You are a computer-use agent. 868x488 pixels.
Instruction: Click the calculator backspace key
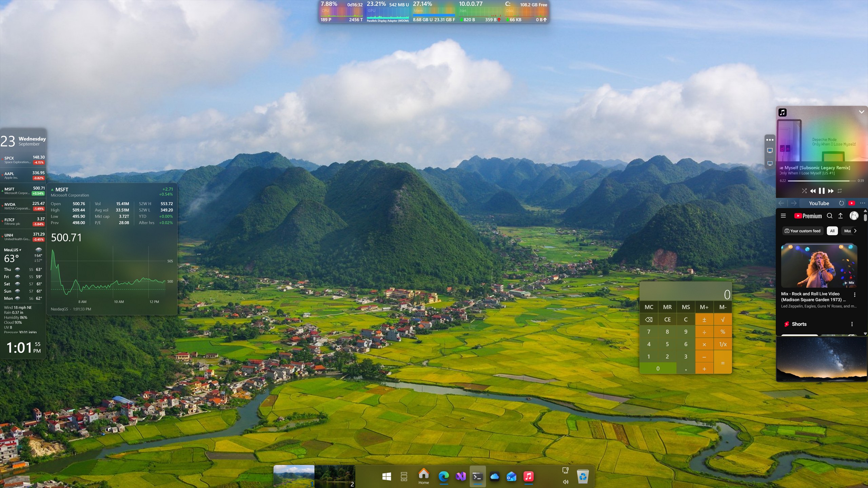tap(649, 320)
